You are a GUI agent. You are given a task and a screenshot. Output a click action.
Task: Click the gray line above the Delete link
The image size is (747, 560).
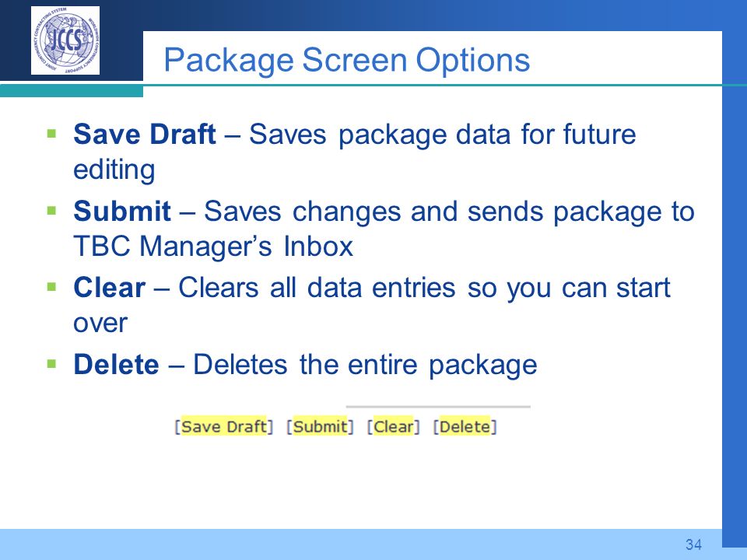pos(438,407)
